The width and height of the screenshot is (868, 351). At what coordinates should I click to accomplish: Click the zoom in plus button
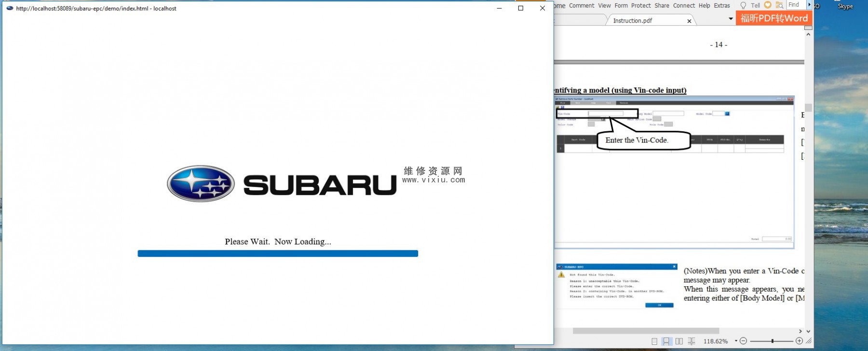(799, 341)
